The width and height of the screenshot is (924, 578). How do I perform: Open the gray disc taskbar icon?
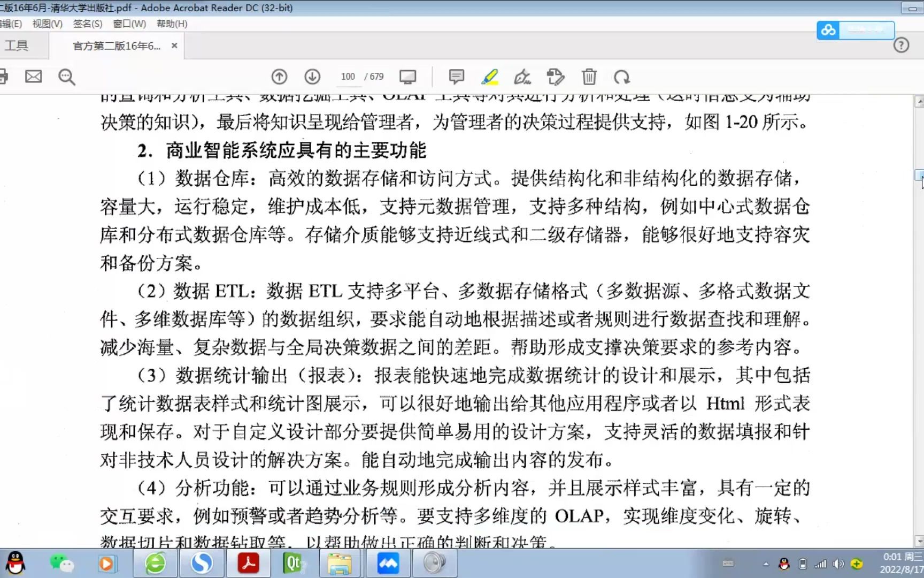[x=434, y=564]
